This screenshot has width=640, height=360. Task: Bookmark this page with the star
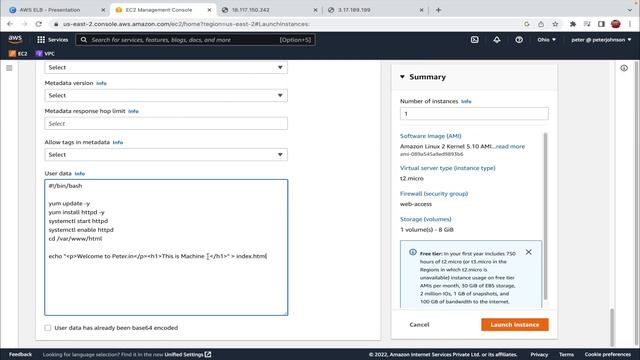pos(555,24)
